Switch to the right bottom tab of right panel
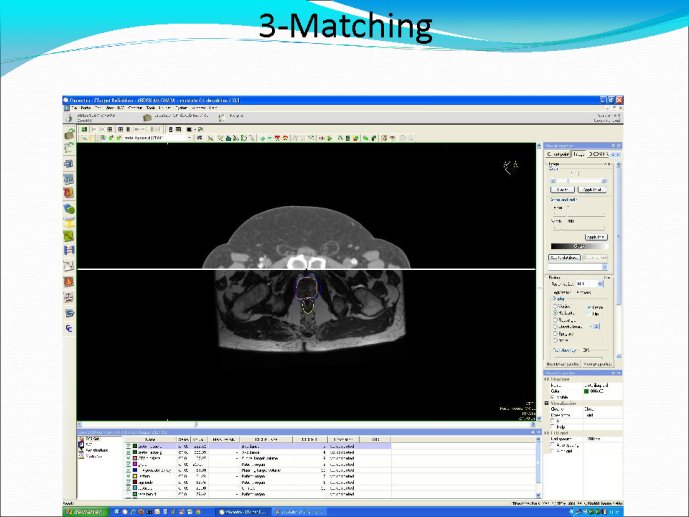Screen dimensions: 689x517 [x=597, y=364]
